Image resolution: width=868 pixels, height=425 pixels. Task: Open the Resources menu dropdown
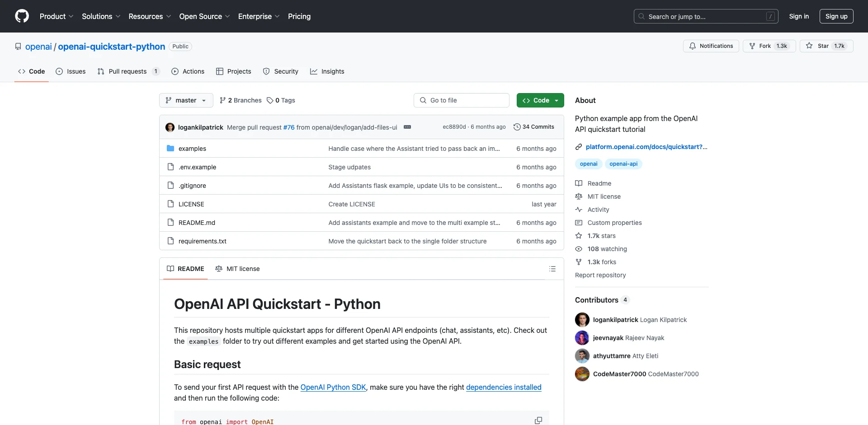click(150, 16)
